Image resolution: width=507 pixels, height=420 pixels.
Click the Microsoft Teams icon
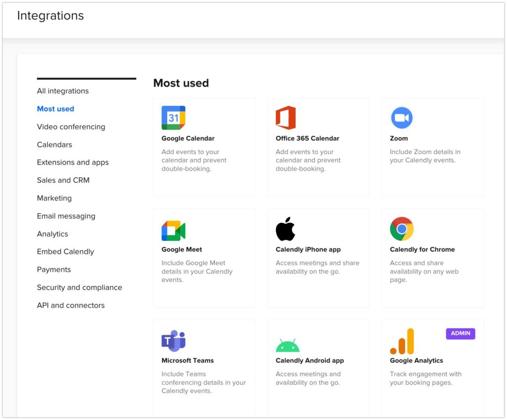pyautogui.click(x=173, y=341)
